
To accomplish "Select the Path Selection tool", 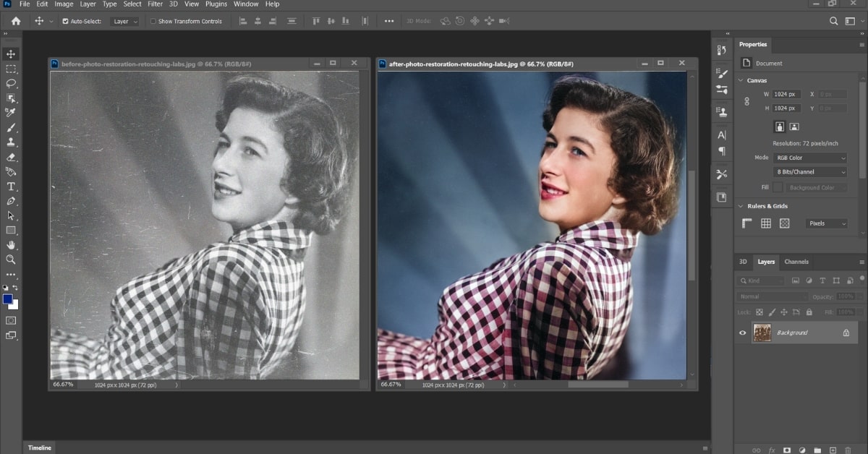I will 11,215.
